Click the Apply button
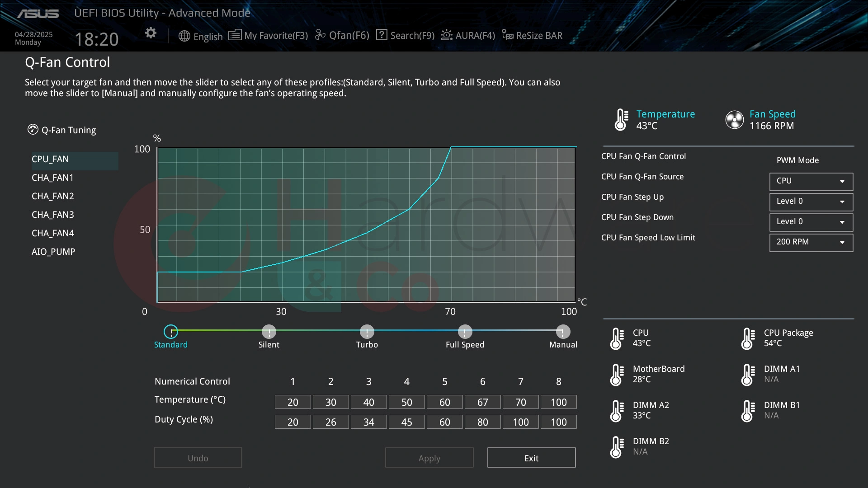This screenshot has height=488, width=868. point(429,458)
